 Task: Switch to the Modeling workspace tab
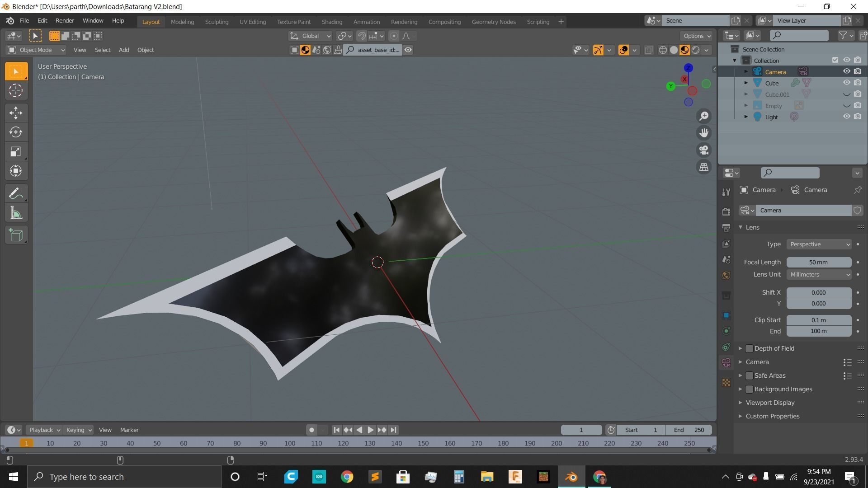182,22
